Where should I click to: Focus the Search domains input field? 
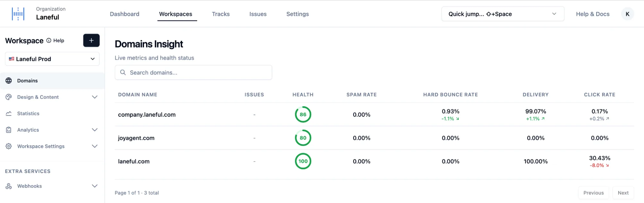tap(193, 72)
